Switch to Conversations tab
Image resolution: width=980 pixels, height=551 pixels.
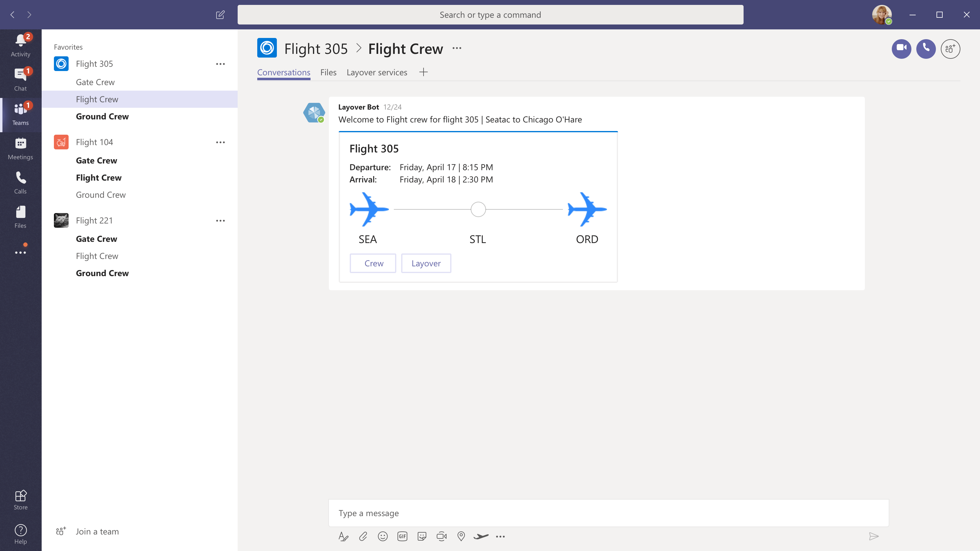[283, 72]
